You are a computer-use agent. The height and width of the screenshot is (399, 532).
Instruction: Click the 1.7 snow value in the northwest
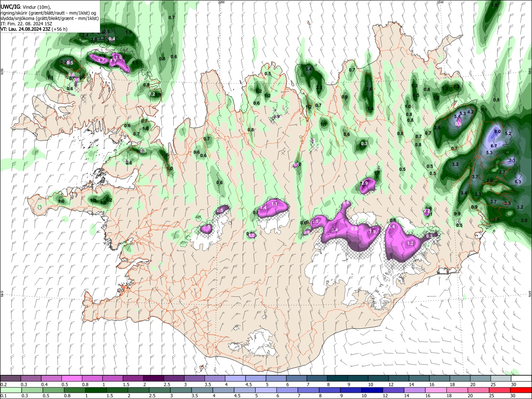coord(101,60)
